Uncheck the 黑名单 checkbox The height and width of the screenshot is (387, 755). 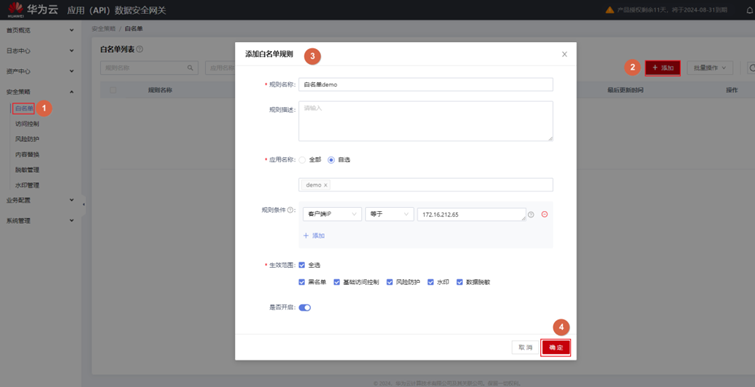tap(302, 282)
